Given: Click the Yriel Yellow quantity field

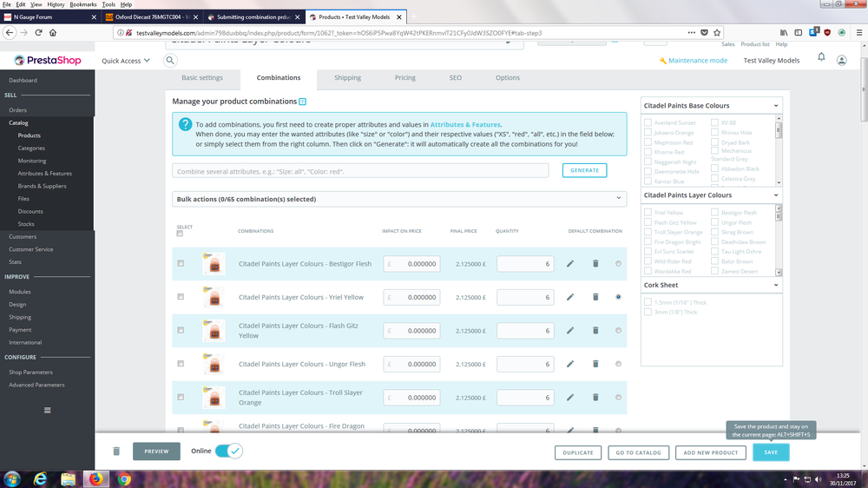Looking at the screenshot, I should point(525,298).
